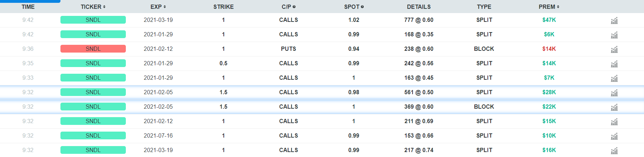644x157 pixels.
Task: Click premium value $22K
Action: point(549,107)
